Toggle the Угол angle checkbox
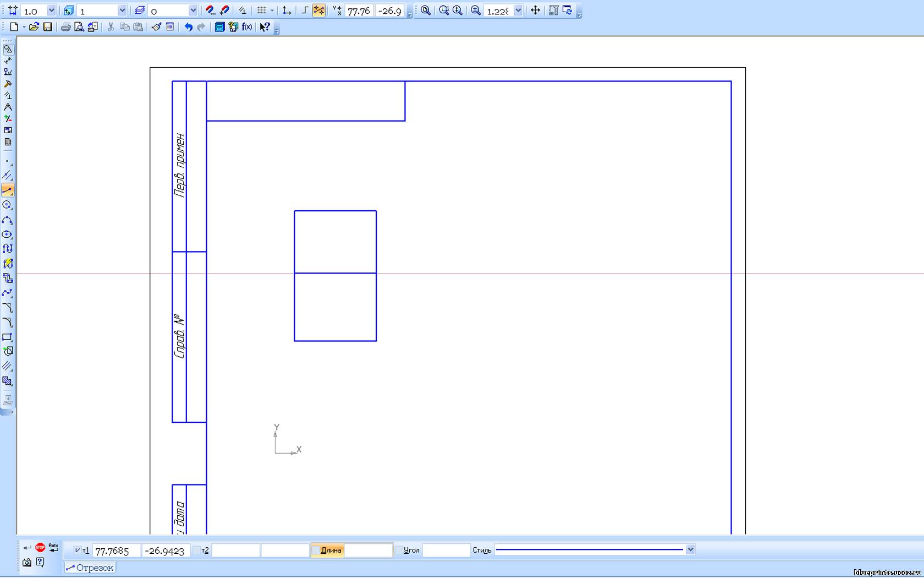Viewport: 924px width, 578px height. (x=399, y=550)
